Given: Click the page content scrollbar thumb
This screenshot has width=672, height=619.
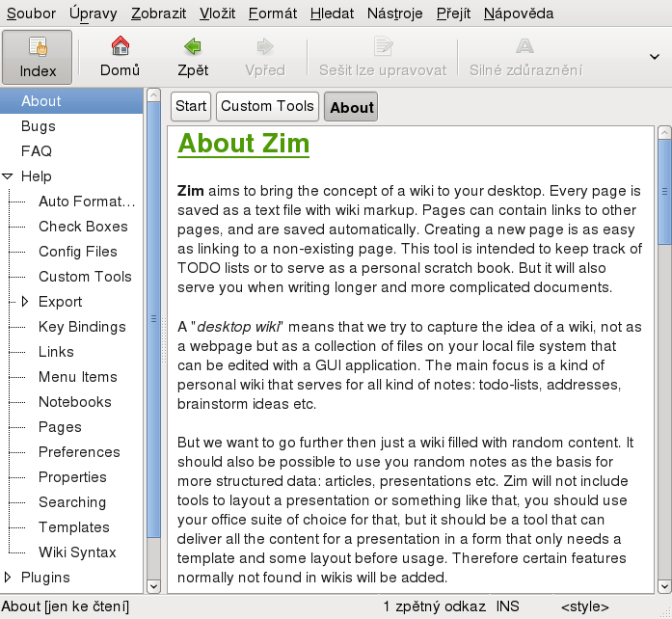Looking at the screenshot, I should coord(664,192).
